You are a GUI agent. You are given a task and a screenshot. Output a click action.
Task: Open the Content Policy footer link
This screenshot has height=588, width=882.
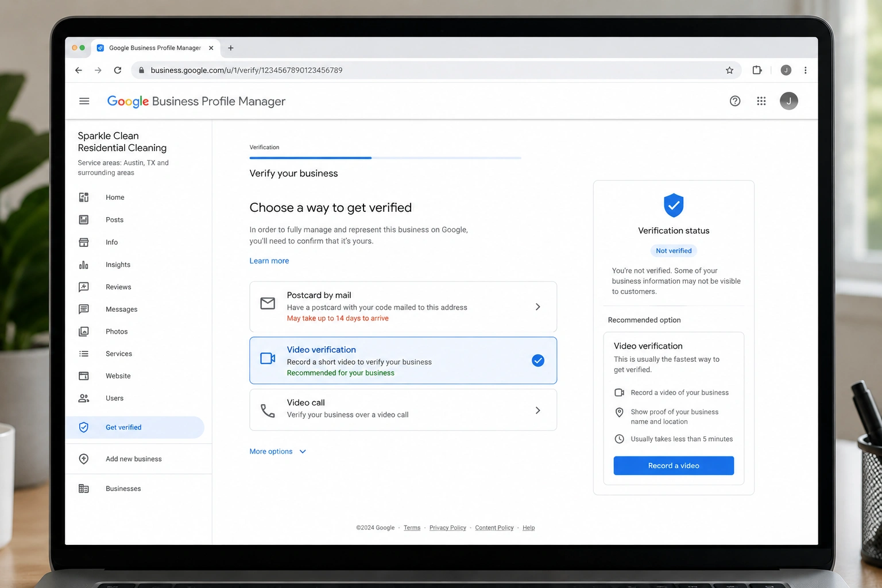(494, 528)
